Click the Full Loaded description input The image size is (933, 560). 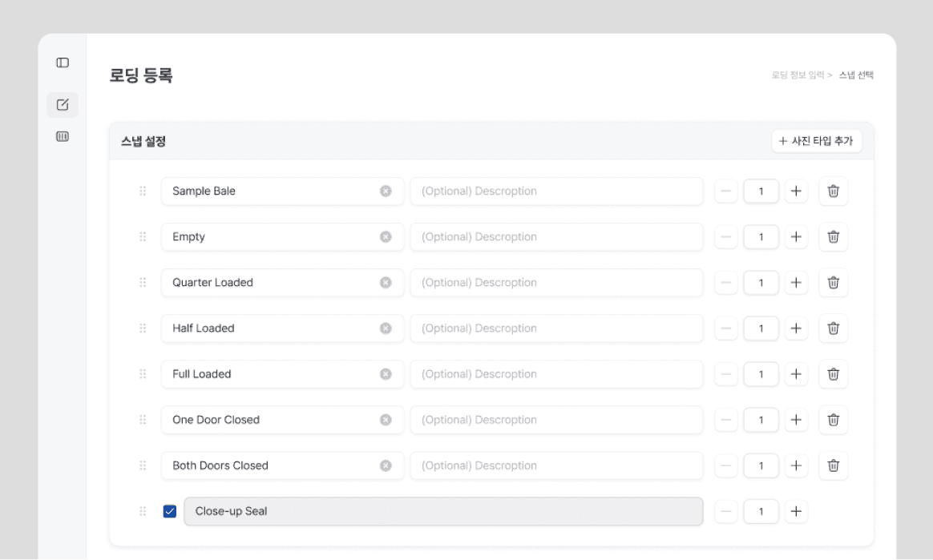556,374
